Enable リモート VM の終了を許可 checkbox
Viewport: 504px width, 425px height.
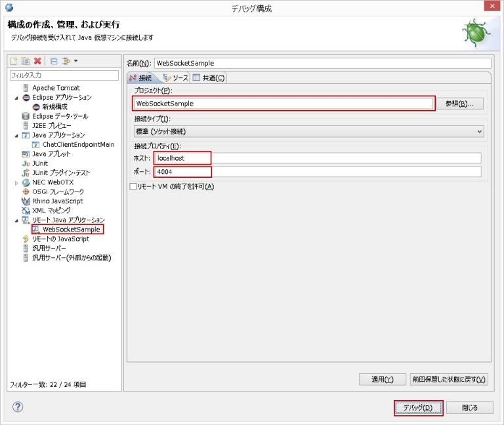point(133,187)
